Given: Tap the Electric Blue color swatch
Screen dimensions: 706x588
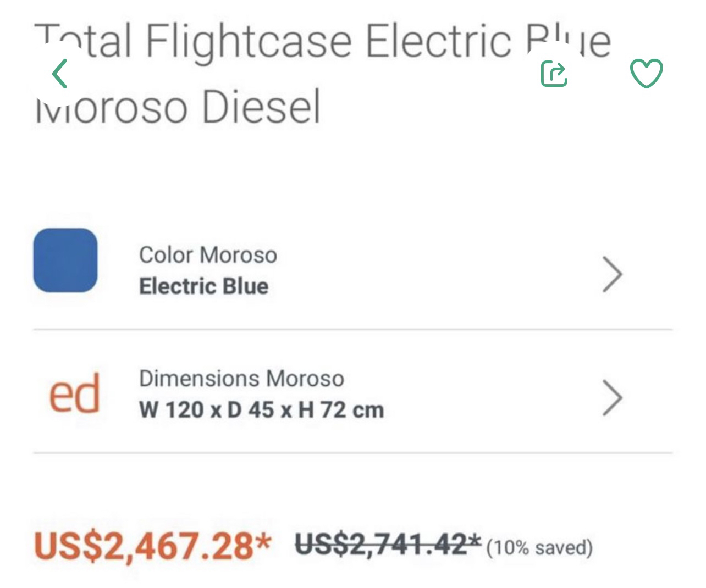Looking at the screenshot, I should [x=65, y=260].
